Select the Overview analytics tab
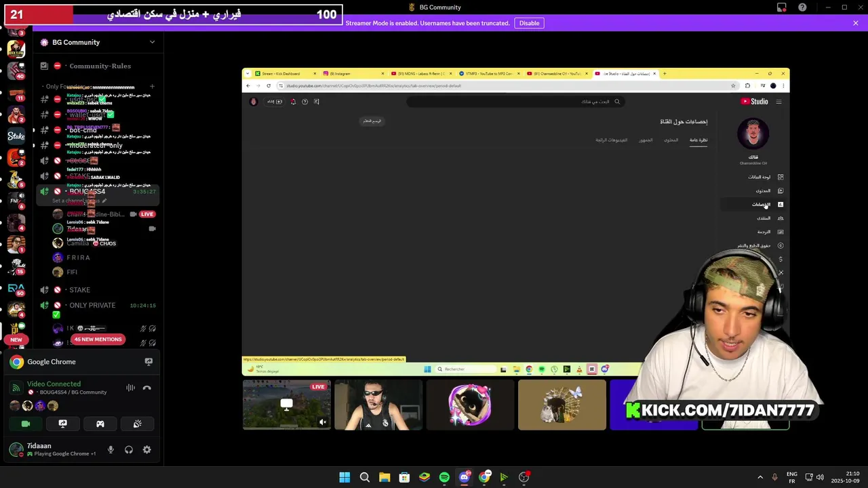The width and height of the screenshot is (868, 488). tap(698, 140)
